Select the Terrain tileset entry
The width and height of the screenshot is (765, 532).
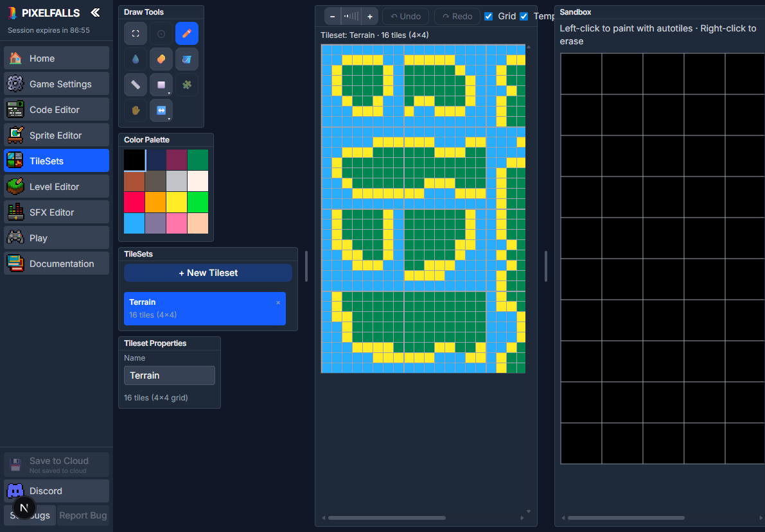click(205, 308)
